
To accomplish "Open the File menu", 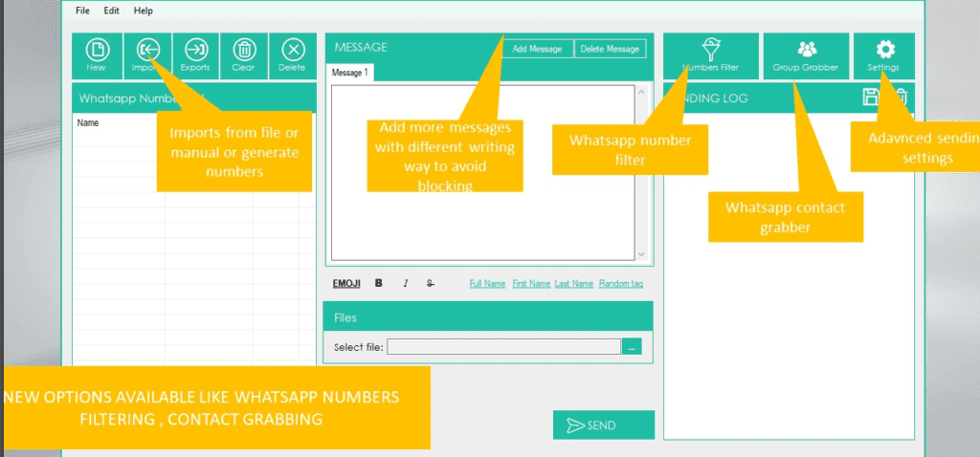I will point(82,11).
